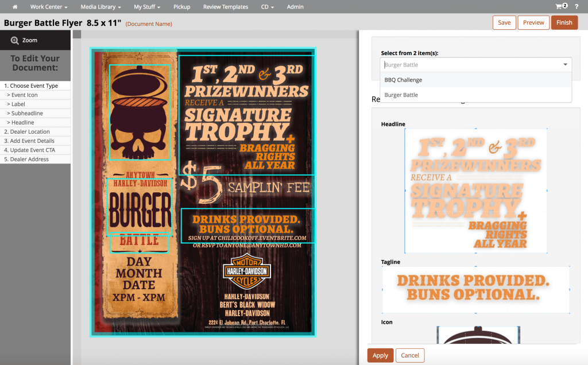Go to step 4 Update Event CTA

[35, 150]
